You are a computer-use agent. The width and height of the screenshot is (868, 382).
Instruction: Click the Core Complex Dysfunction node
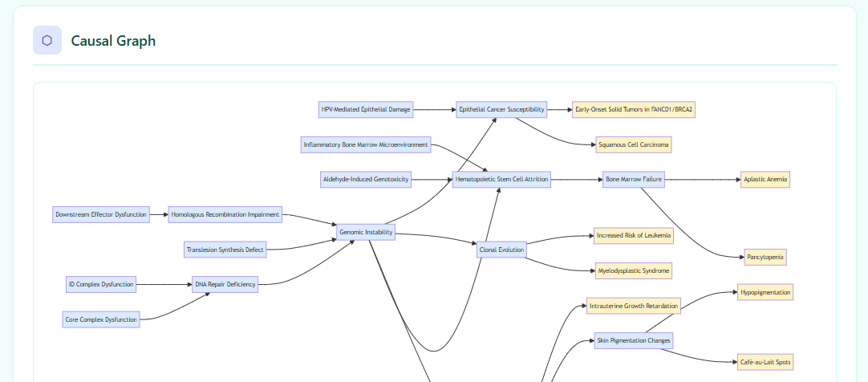click(101, 319)
